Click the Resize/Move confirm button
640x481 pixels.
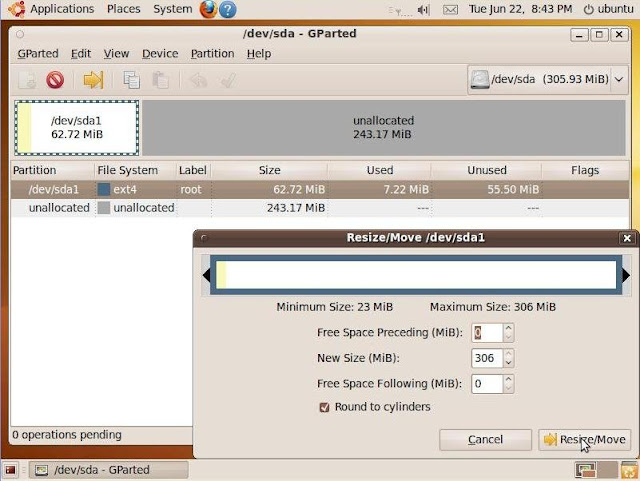point(584,440)
